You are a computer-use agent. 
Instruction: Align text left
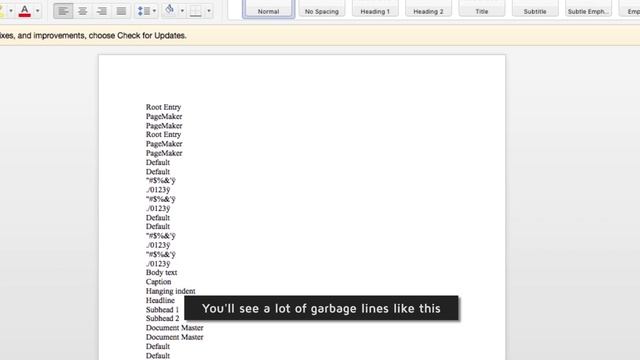coord(63,11)
